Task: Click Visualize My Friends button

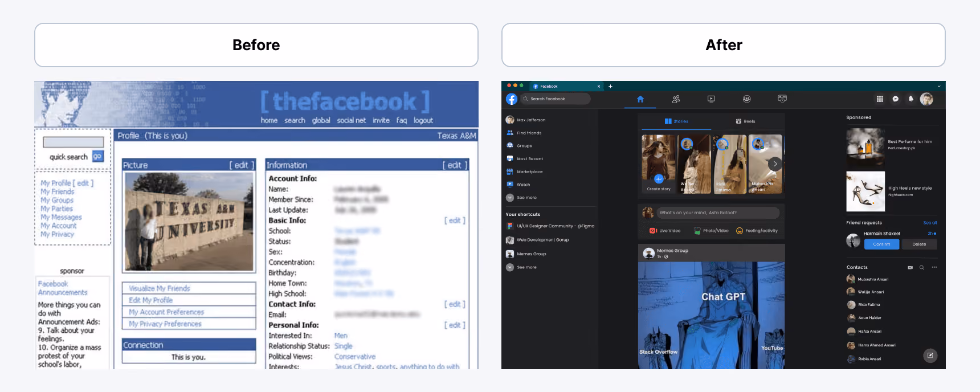Action: (189, 288)
